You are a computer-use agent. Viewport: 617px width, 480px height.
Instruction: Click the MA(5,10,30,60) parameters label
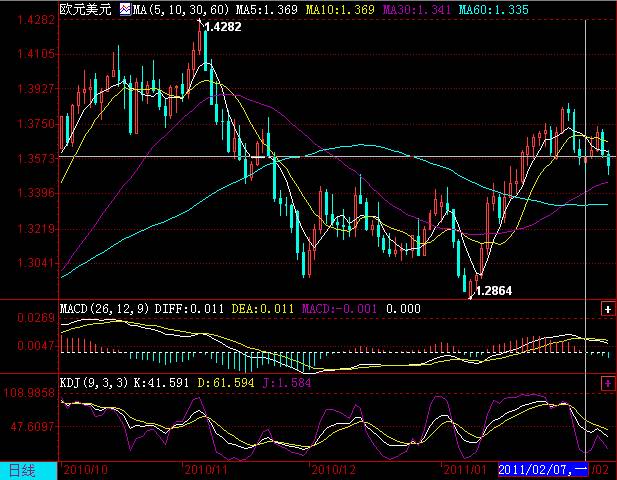(181, 9)
